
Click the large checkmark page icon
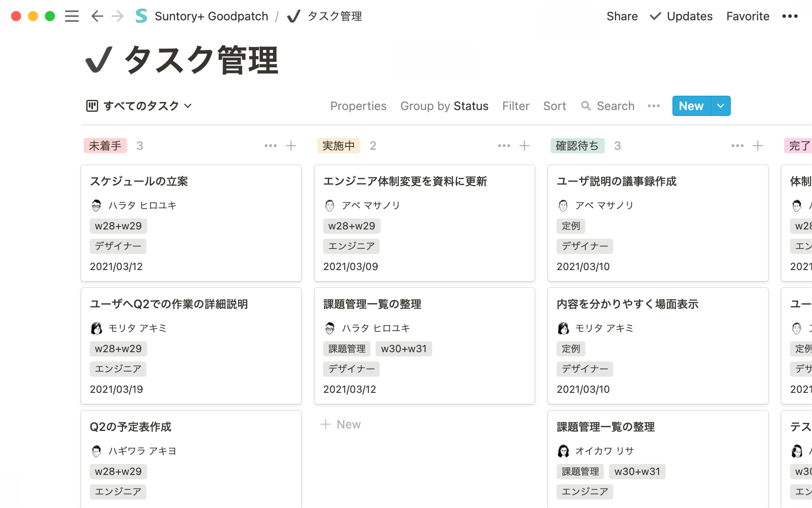click(x=99, y=60)
